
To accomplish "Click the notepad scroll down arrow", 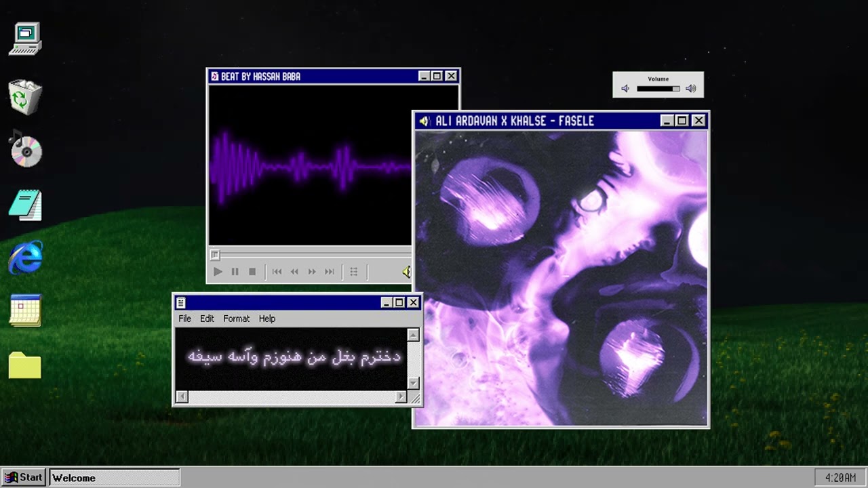I will click(414, 384).
